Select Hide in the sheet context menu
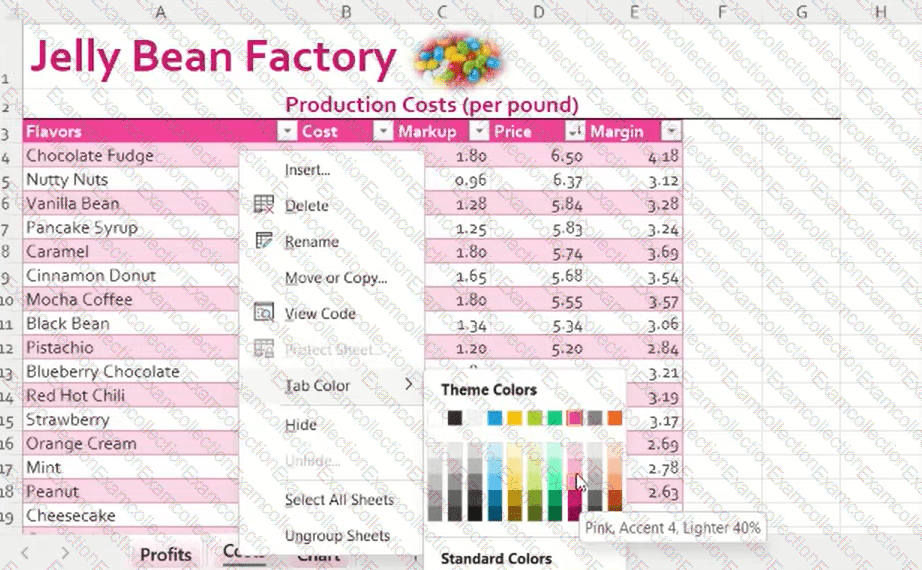 pos(300,425)
